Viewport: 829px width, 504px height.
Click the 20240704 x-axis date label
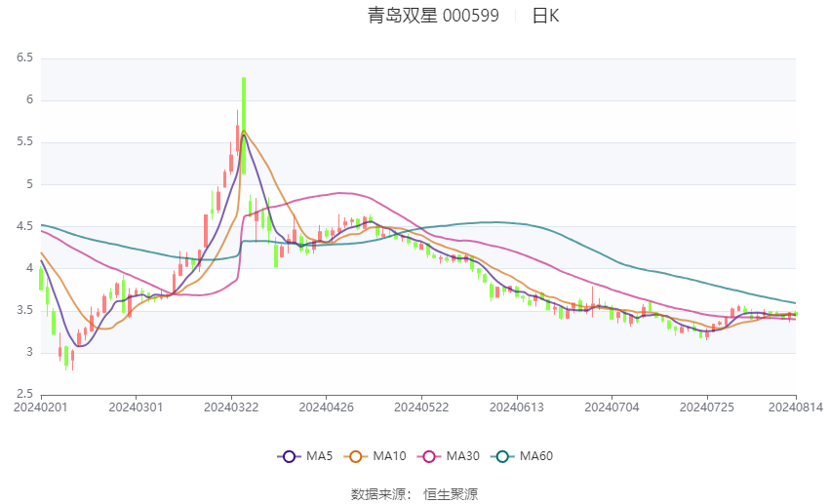612,407
